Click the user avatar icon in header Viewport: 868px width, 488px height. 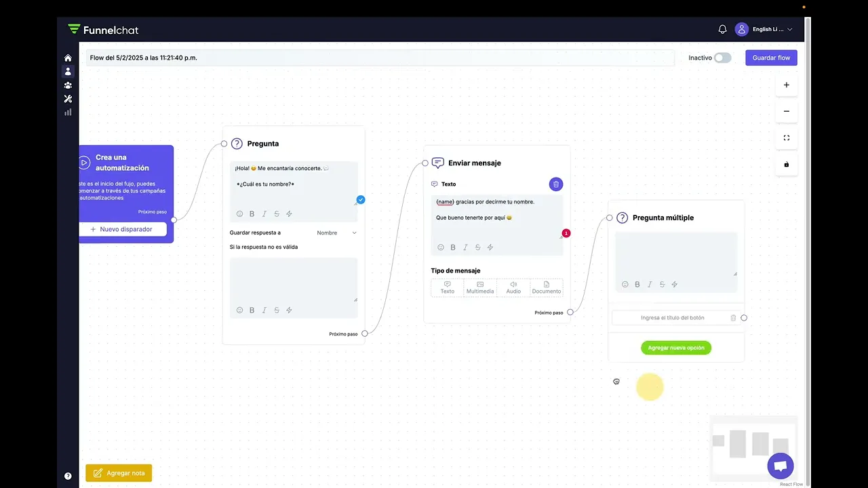(x=742, y=29)
